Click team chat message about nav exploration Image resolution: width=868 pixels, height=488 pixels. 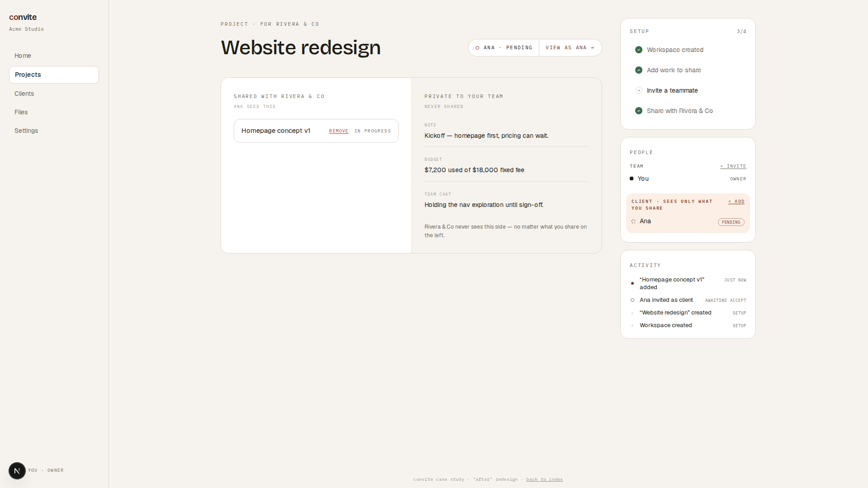[x=484, y=205]
